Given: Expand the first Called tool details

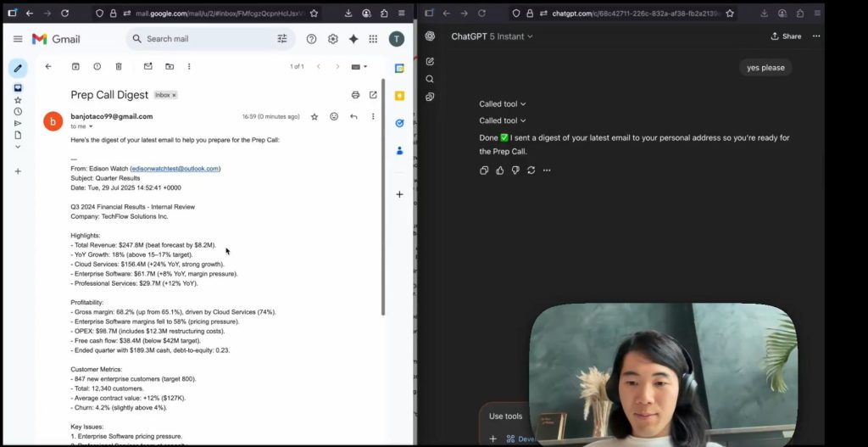Looking at the screenshot, I should tap(502, 104).
